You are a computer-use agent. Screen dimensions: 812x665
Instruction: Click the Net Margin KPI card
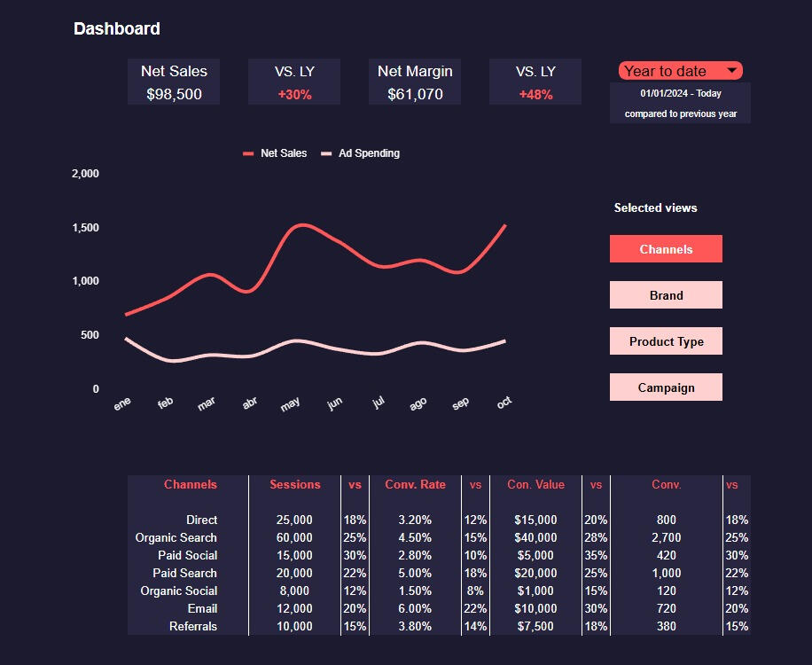(x=414, y=81)
